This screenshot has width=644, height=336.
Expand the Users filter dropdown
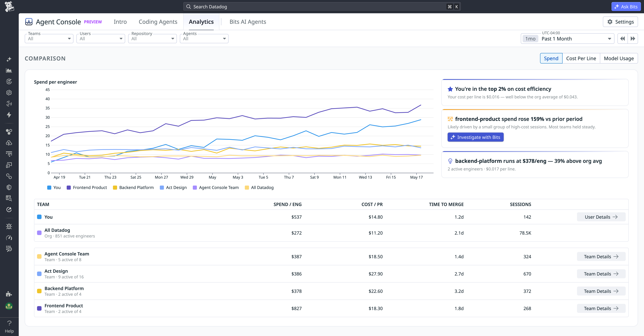tap(101, 39)
